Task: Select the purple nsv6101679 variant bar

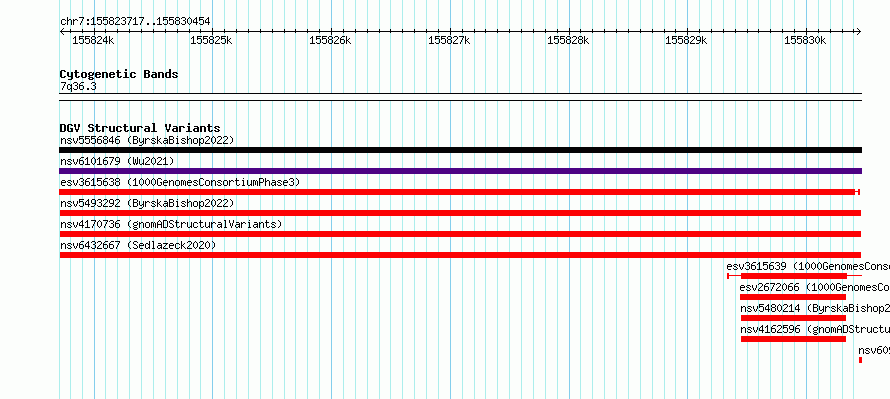Action: [460, 171]
